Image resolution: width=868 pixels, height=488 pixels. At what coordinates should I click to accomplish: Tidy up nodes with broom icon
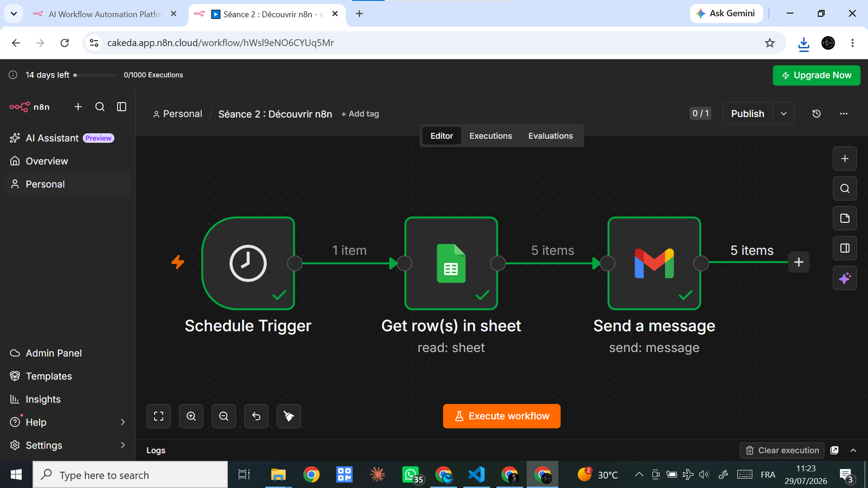(289, 416)
